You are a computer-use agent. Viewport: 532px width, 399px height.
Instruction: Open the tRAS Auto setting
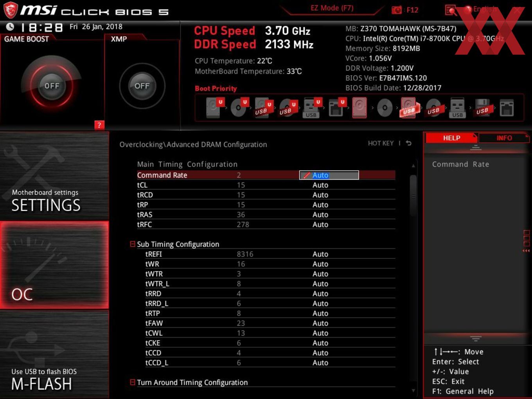[320, 214]
